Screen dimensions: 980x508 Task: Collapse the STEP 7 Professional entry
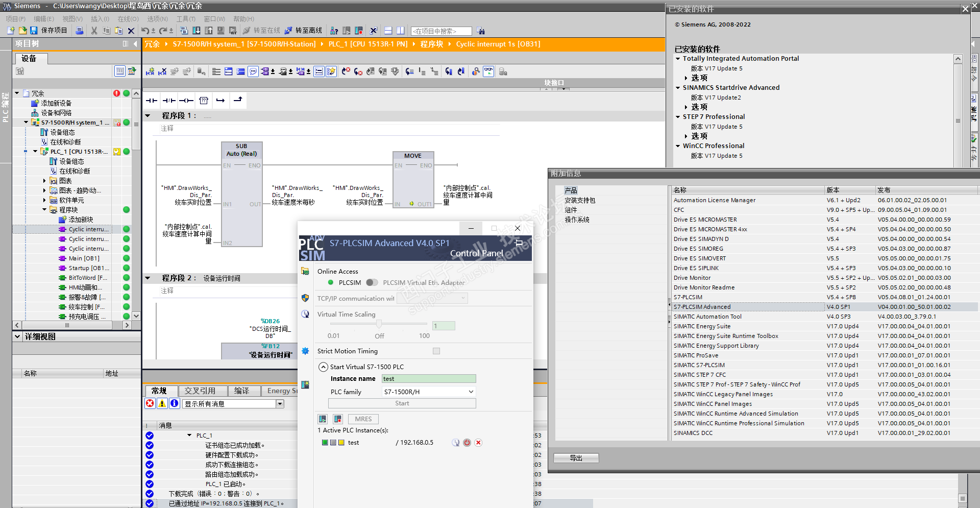click(678, 117)
